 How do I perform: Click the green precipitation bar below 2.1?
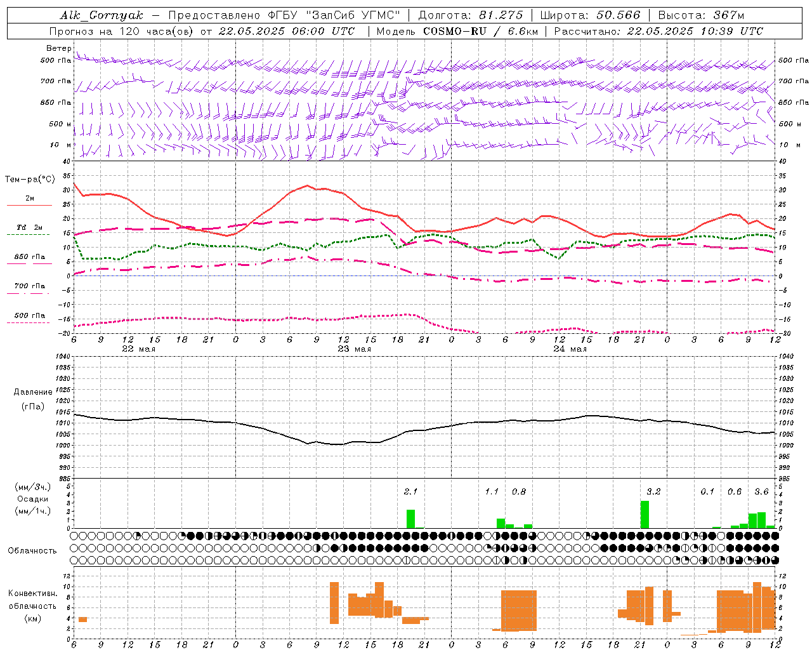pos(410,519)
